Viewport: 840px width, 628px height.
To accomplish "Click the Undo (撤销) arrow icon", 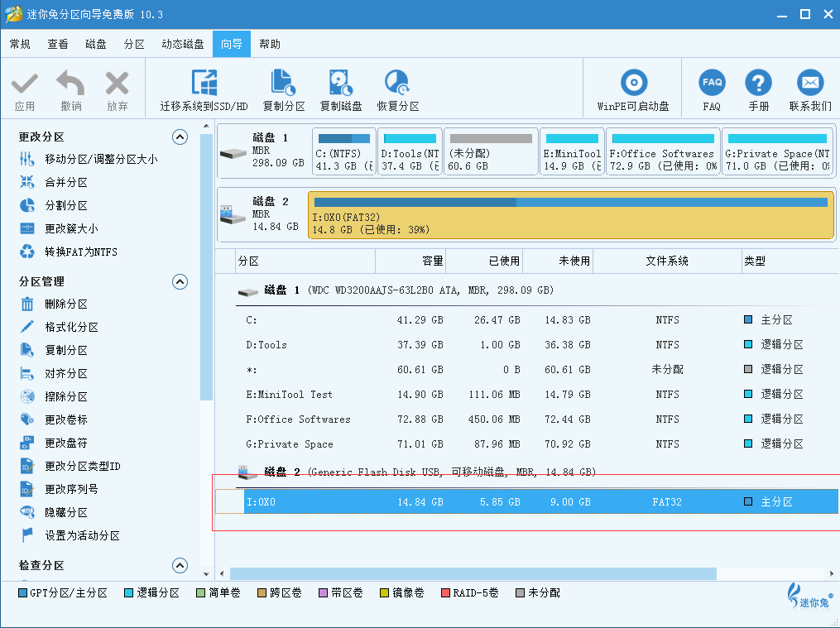I will coord(70,83).
